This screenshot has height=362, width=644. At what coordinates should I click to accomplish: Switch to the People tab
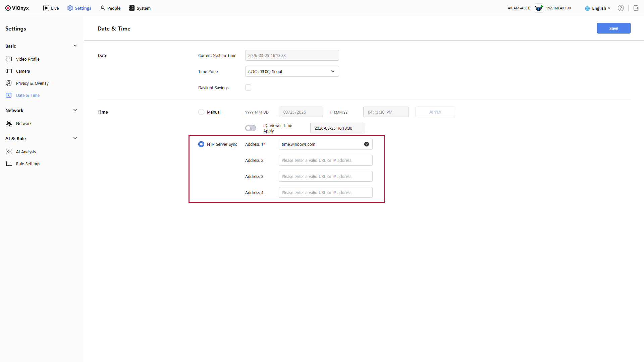click(110, 8)
